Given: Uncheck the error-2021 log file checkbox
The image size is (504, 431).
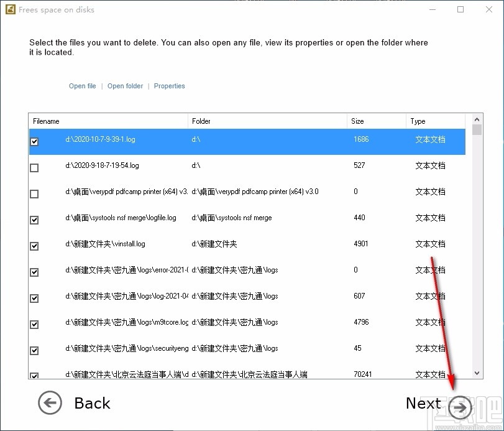Looking at the screenshot, I should point(34,272).
